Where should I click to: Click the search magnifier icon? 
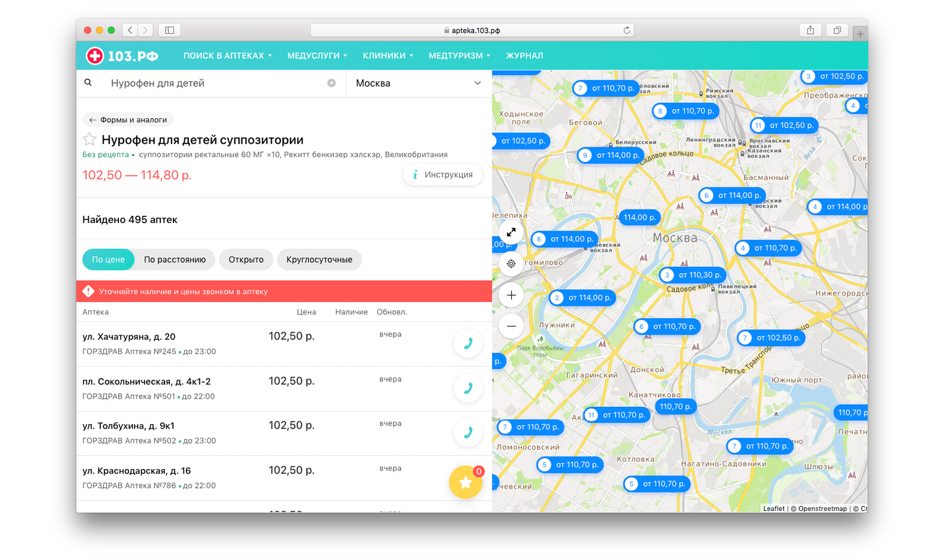tap(88, 83)
